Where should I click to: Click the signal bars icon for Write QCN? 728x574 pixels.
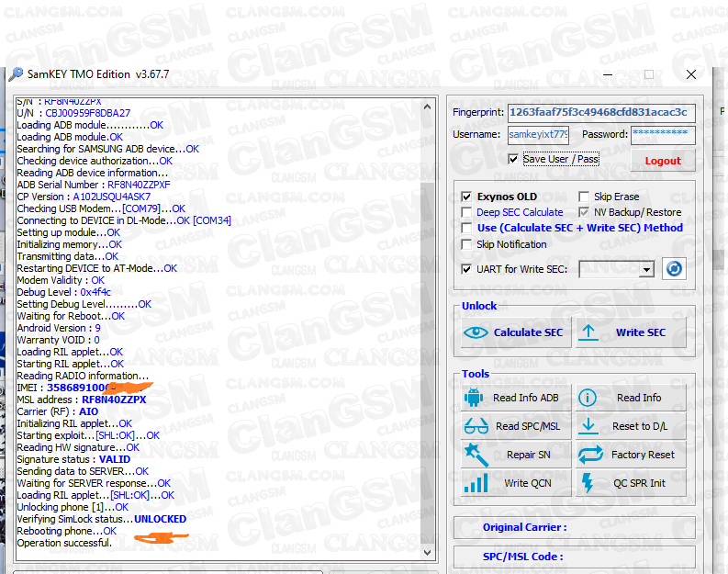coord(476,483)
